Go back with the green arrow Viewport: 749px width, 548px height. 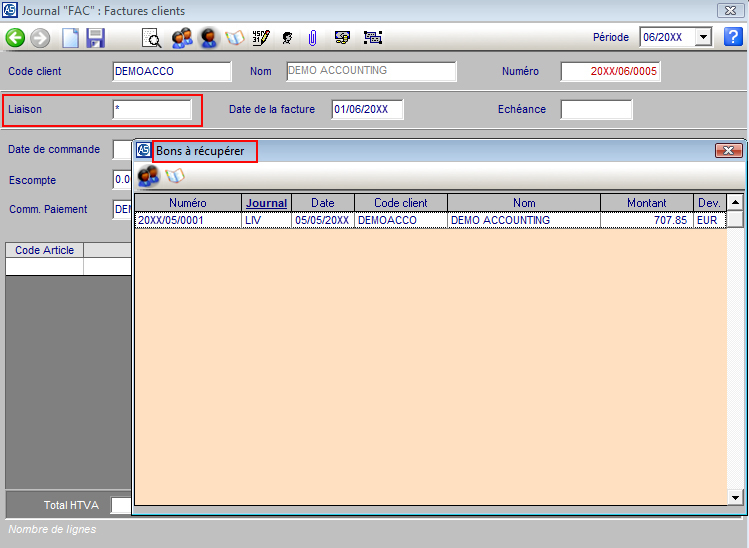tap(15, 38)
